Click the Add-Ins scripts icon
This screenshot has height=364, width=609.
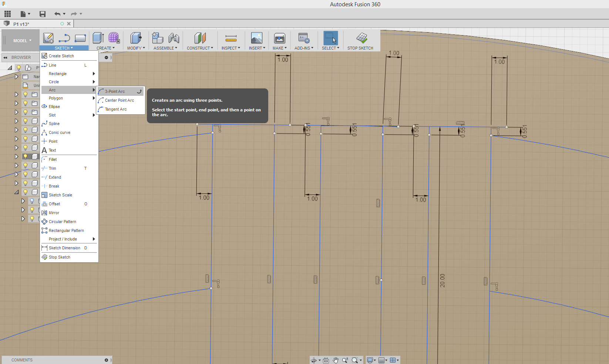tap(304, 38)
